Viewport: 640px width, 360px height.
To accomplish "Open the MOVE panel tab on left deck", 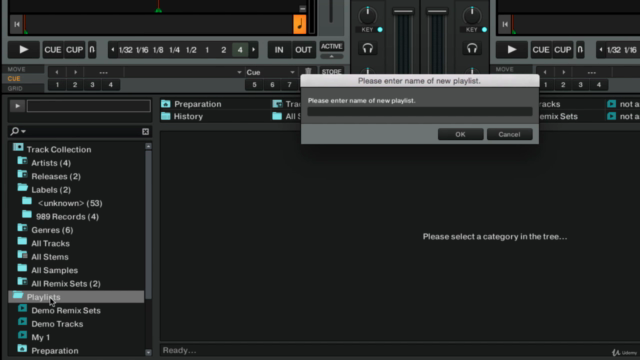I will point(16,69).
